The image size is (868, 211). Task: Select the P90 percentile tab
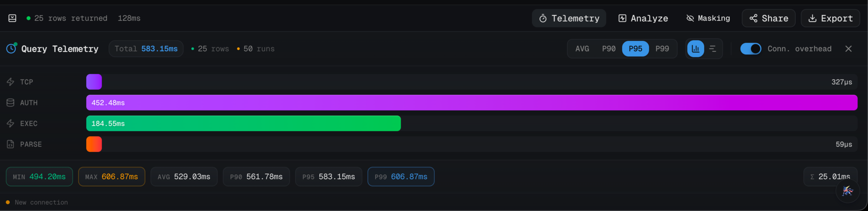point(609,49)
